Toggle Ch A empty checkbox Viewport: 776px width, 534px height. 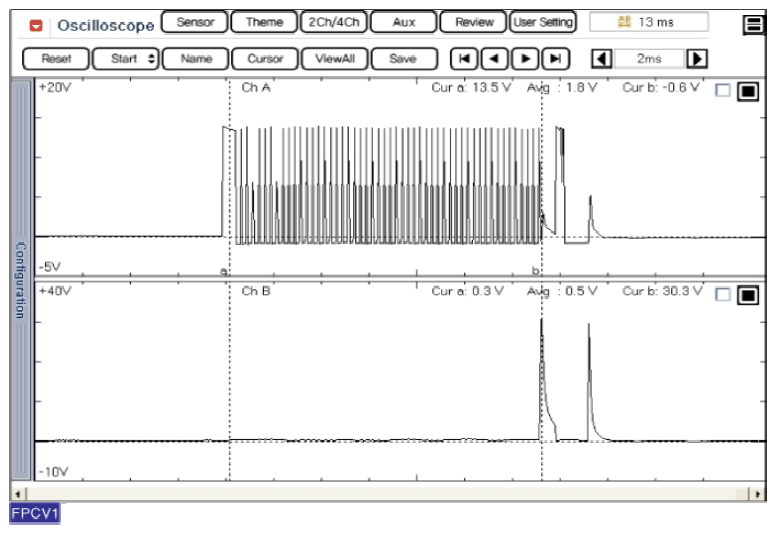(723, 91)
